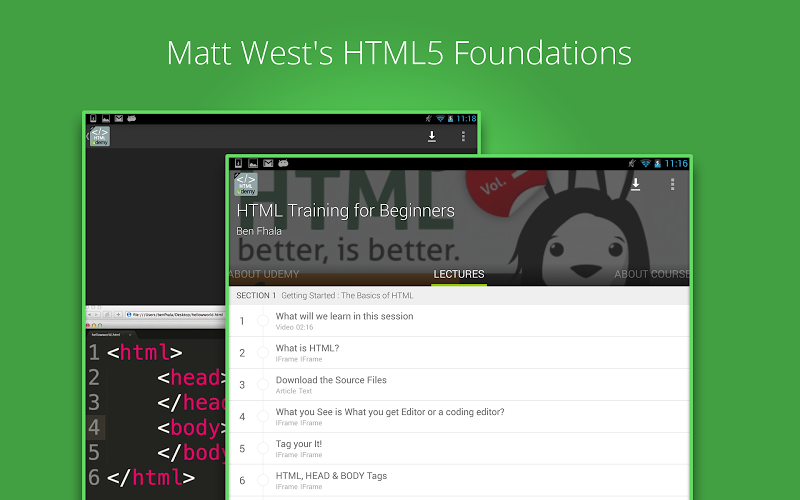Open 'Download the Source Files' lecture
Screen dimensions: 800x500
pyautogui.click(x=459, y=385)
